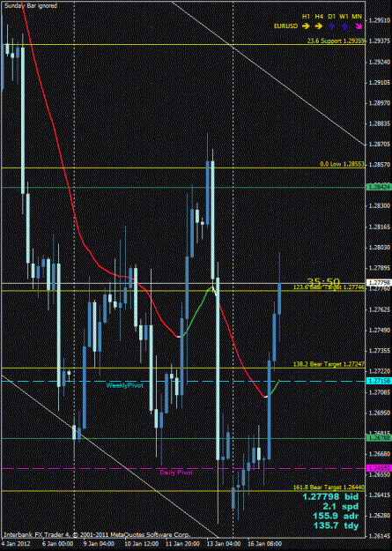Select the '161.8 Bear Target 1.26440' label

point(329,488)
